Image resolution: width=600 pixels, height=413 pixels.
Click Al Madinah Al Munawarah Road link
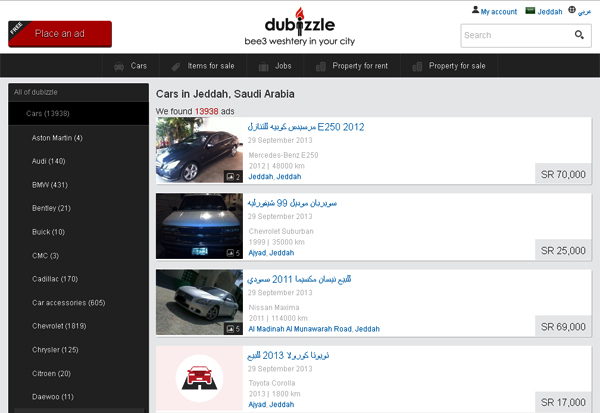[x=314, y=329]
